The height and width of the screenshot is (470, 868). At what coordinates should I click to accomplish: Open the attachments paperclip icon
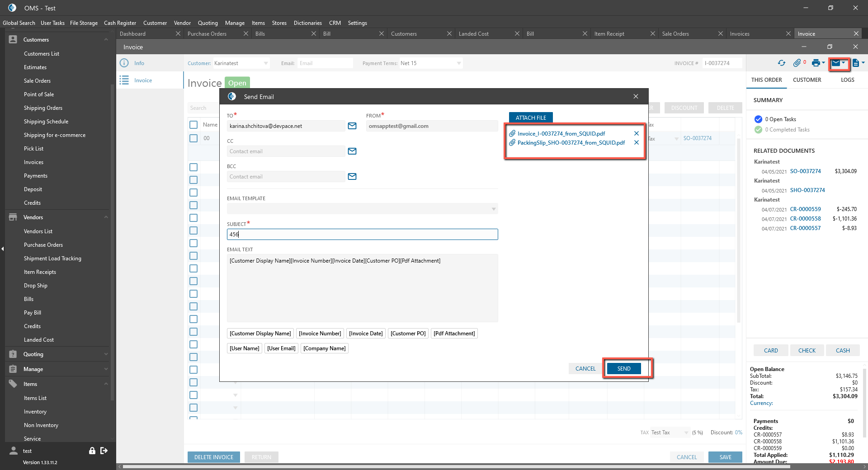tap(797, 63)
